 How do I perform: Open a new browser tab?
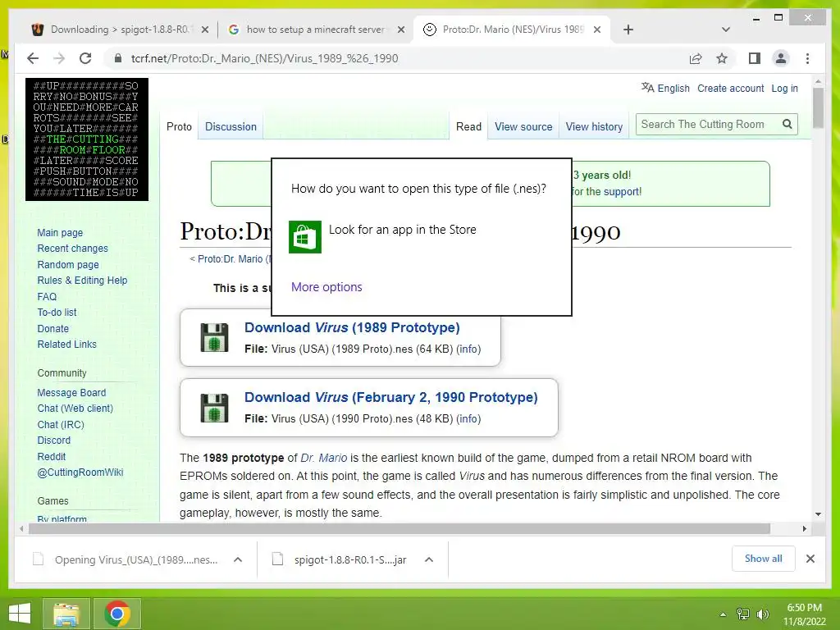628,30
